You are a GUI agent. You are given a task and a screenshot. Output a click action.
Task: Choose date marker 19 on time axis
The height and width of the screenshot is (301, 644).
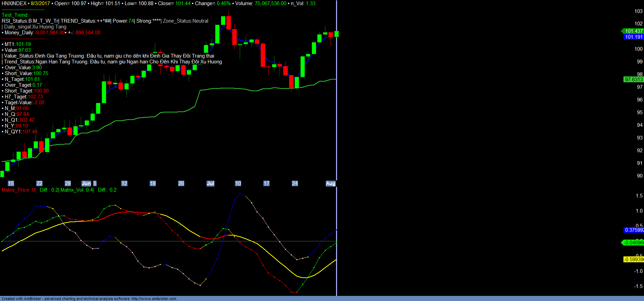pos(153,183)
